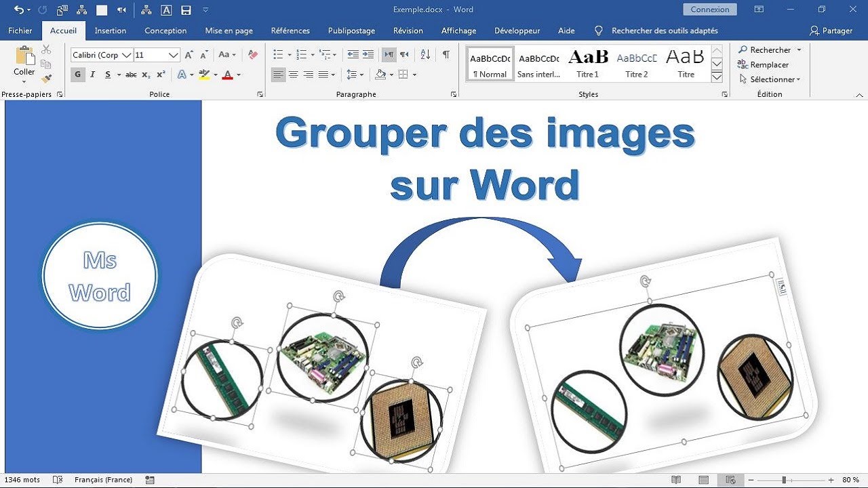Apply the Titre 1 style
The height and width of the screenshot is (488, 868).
[588, 64]
